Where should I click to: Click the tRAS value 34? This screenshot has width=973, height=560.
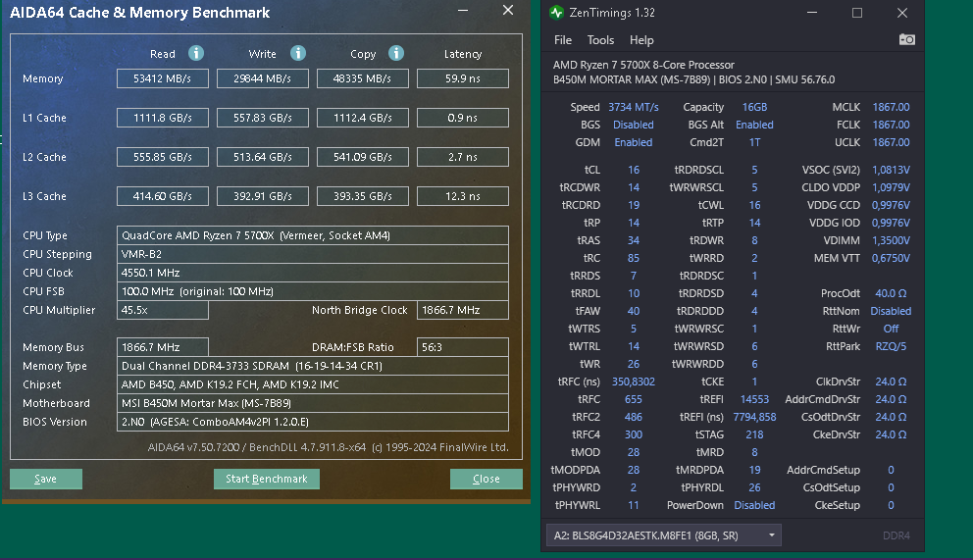(x=633, y=240)
